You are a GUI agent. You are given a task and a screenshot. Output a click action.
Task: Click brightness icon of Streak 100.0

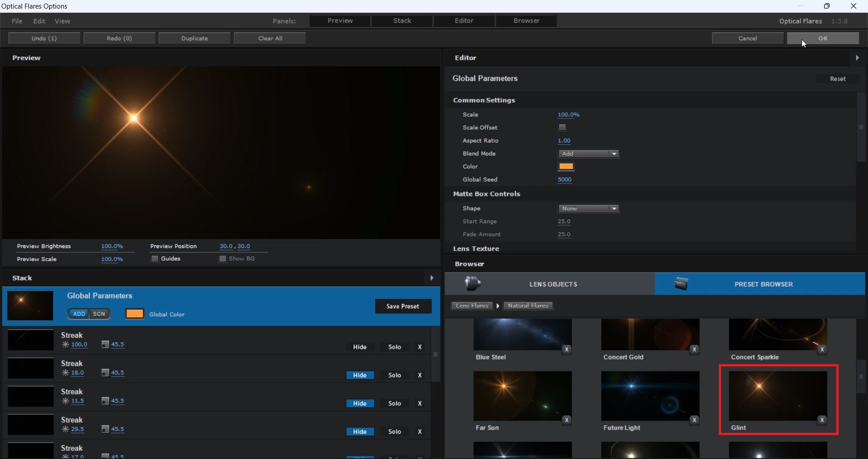(x=66, y=345)
